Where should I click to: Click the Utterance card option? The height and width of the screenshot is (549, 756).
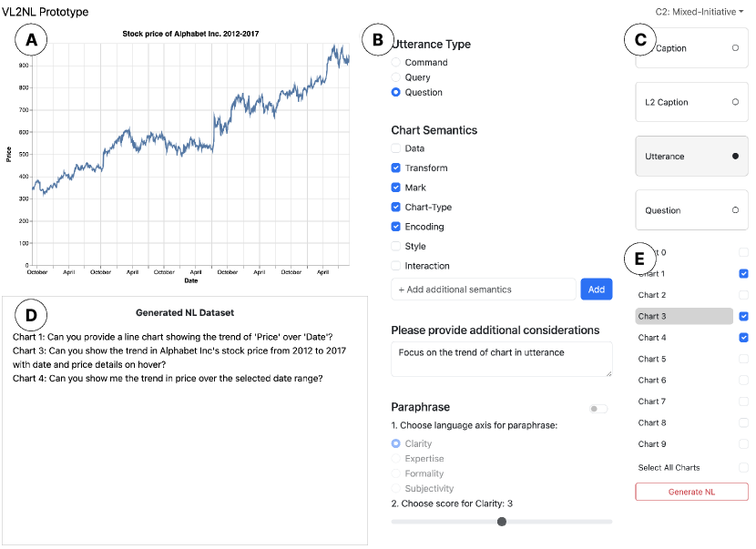[x=691, y=157]
